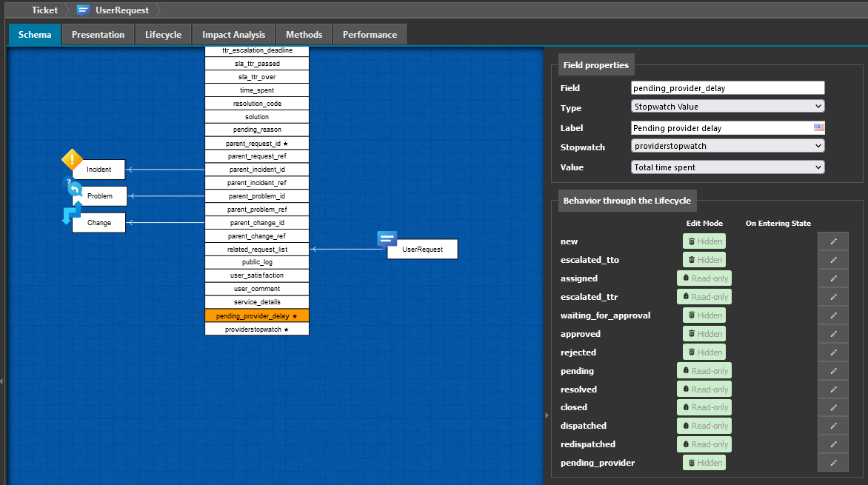Click the Incident warning icon
This screenshot has width=868, height=485.
click(x=71, y=159)
